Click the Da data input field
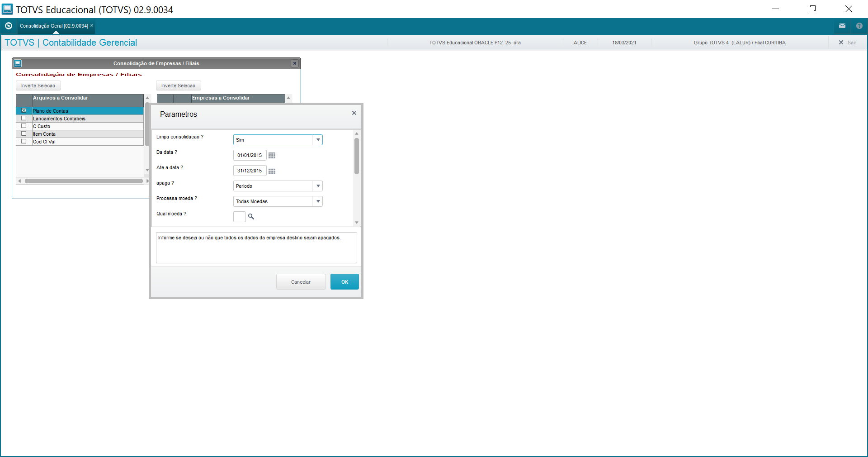Screen dimensions: 868x457 (x=250, y=155)
